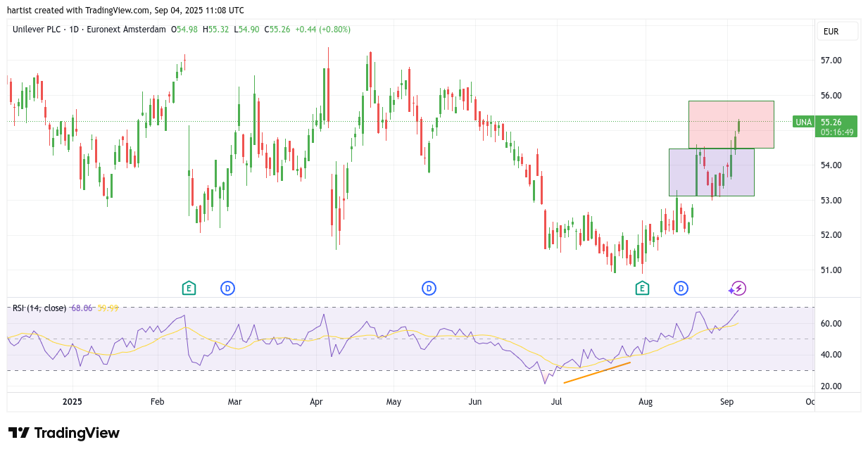Open the EUR currency selector
This screenshot has width=868, height=454.
(838, 32)
